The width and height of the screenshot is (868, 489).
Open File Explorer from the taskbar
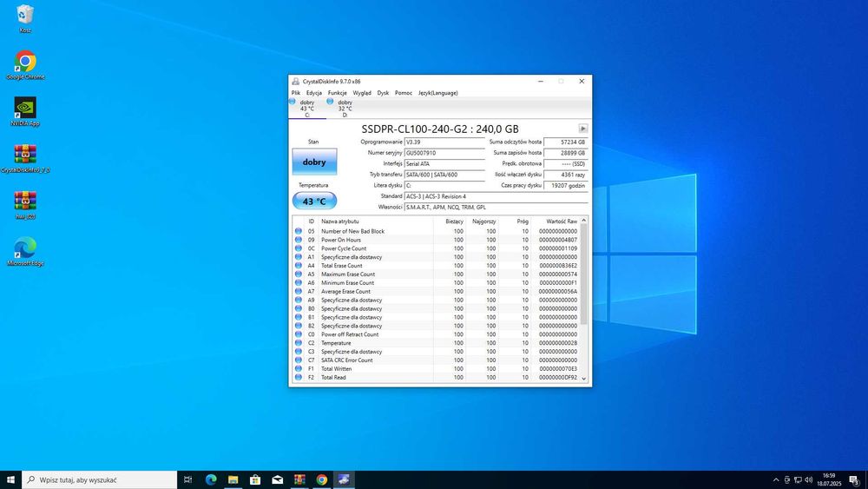point(233,479)
